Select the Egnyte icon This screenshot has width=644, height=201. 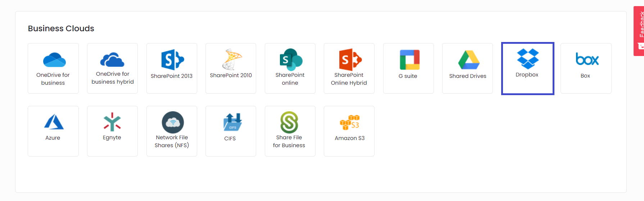point(112,122)
